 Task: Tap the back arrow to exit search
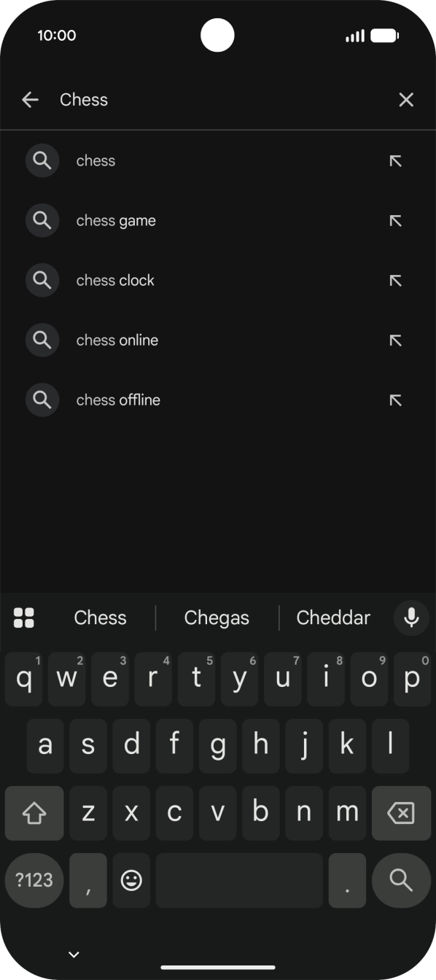(x=30, y=99)
